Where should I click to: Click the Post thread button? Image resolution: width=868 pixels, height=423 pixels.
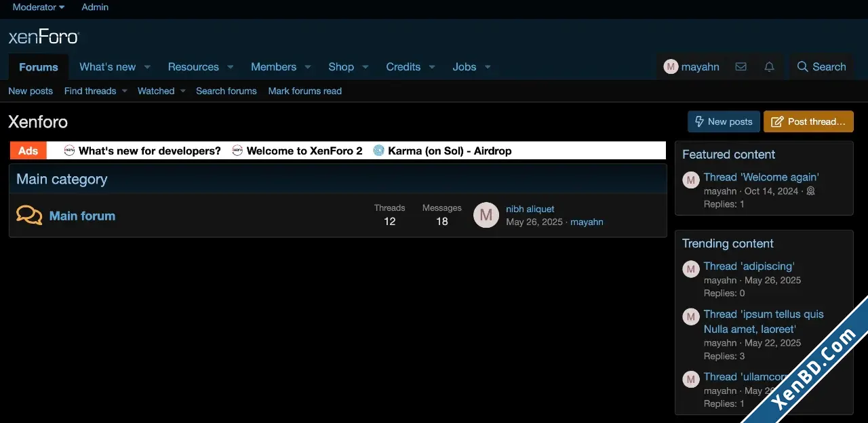coord(808,121)
